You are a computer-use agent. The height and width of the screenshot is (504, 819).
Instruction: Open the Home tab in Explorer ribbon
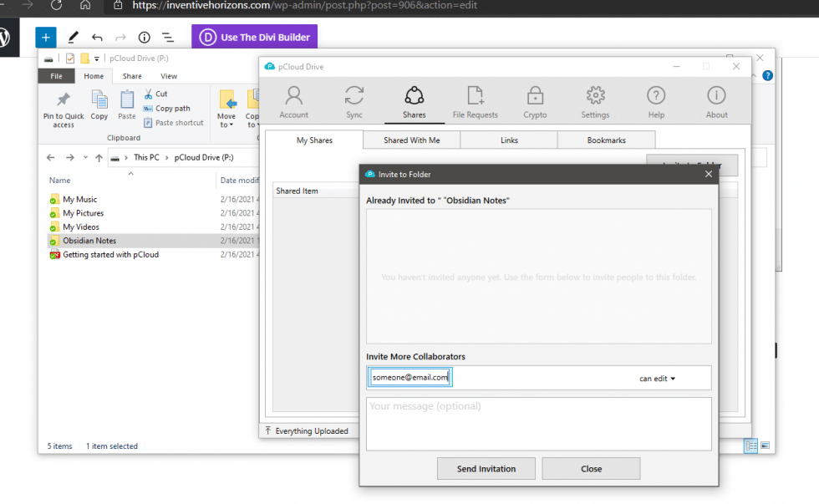click(94, 76)
